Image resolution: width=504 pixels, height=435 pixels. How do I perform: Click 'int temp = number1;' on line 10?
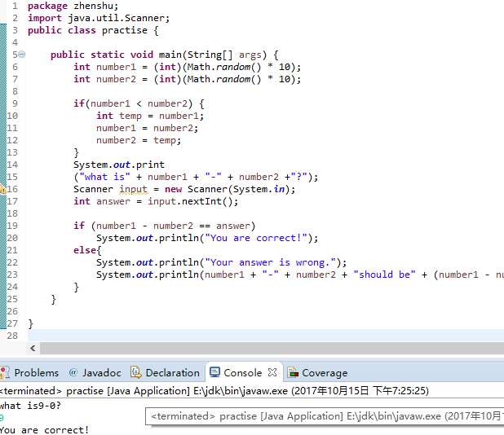click(x=150, y=116)
